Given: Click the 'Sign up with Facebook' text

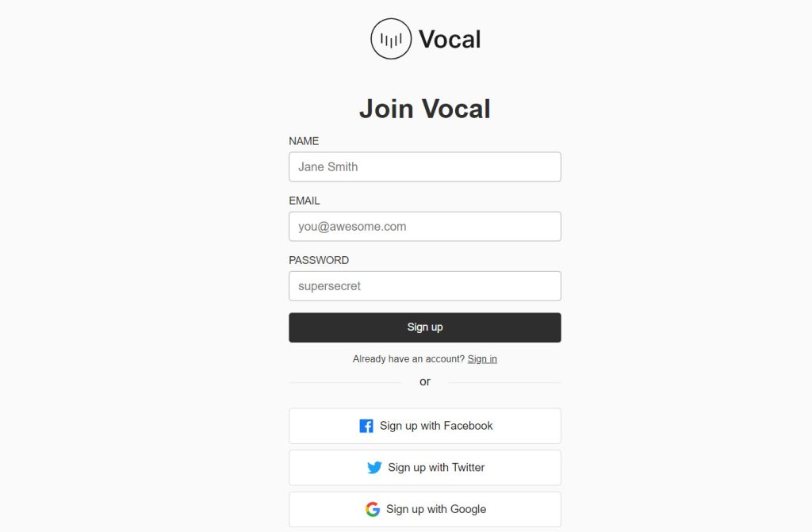Looking at the screenshot, I should pyautogui.click(x=436, y=426).
